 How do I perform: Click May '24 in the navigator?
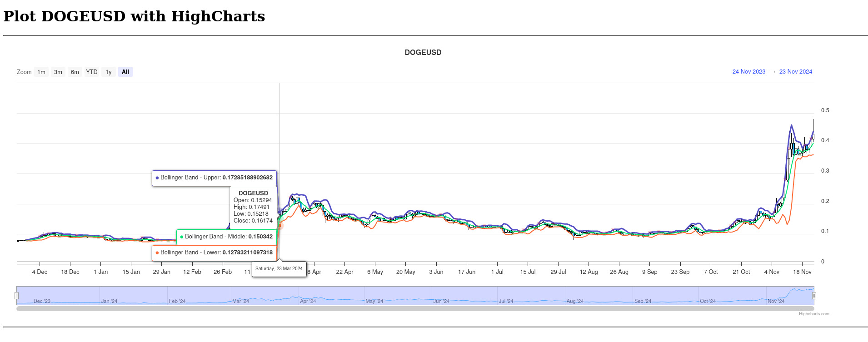[x=374, y=301]
